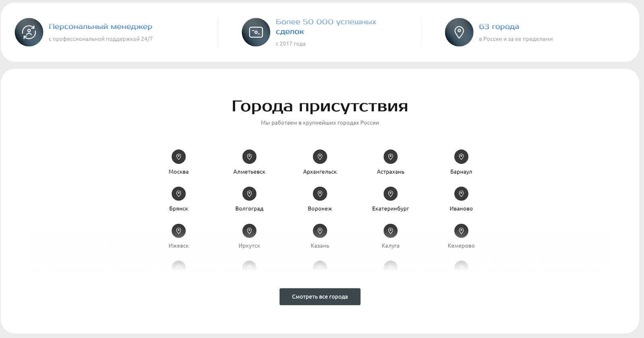
Task: Click the pin icon above Архангельск
Action: tap(320, 157)
